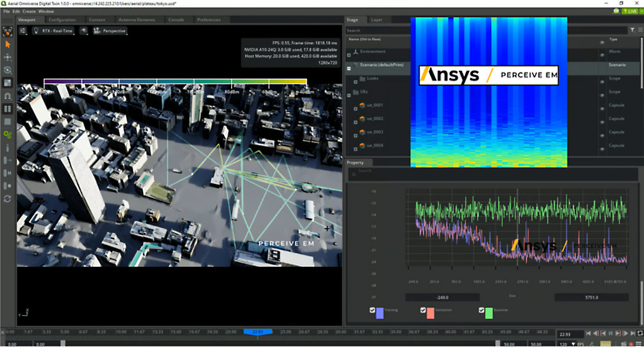Expand the ue_0002 node
This screenshot has width=644, height=347.
(356, 122)
